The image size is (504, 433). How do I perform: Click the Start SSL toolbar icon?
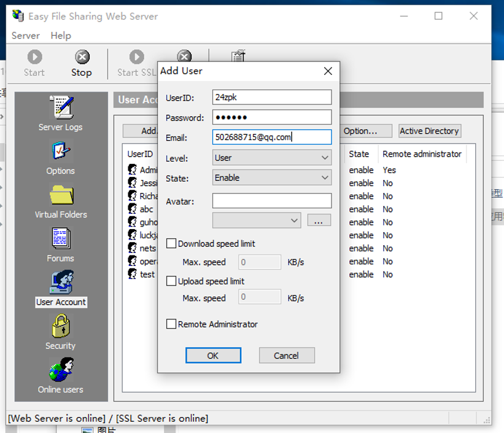pyautogui.click(x=137, y=57)
